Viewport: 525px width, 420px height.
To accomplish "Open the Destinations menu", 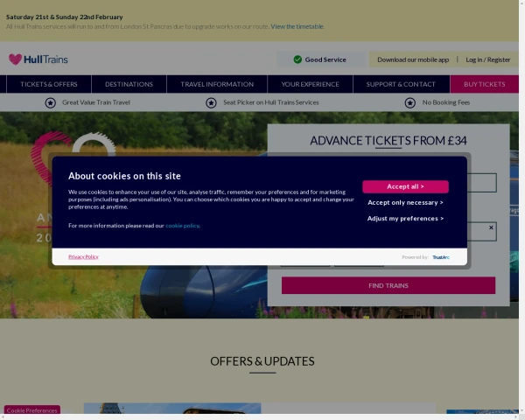I will click(x=129, y=84).
